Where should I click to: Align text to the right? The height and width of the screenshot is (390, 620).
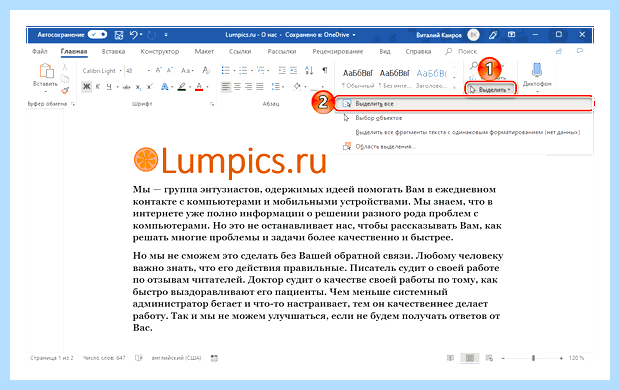coord(248,86)
